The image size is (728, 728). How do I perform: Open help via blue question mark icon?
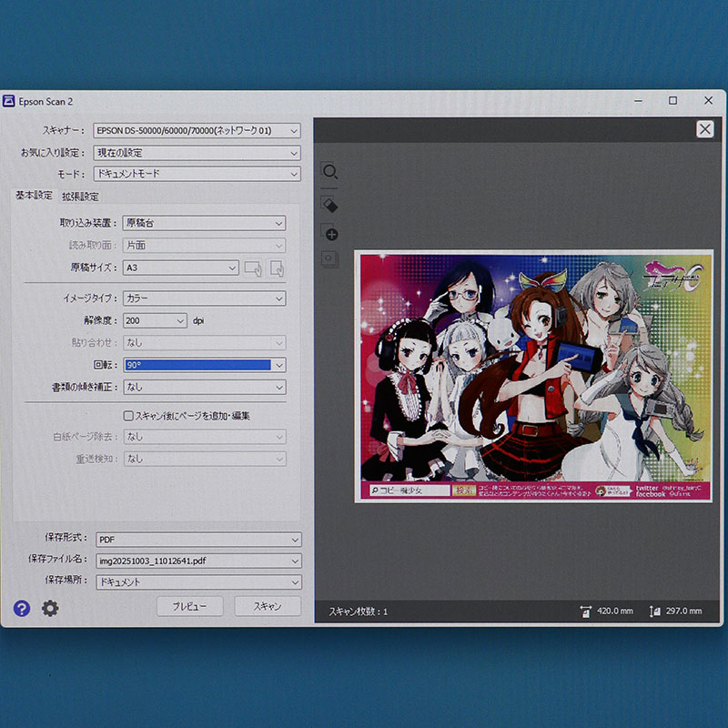pyautogui.click(x=22, y=608)
